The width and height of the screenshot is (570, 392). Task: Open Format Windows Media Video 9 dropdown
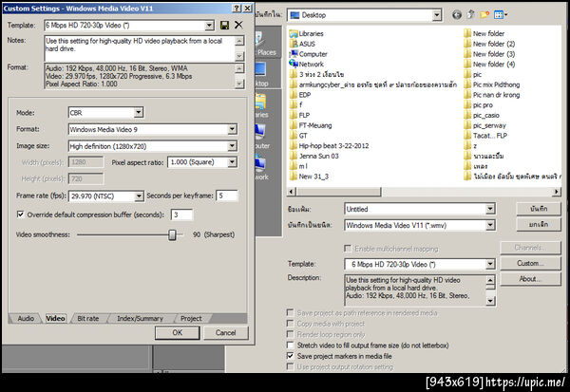click(x=232, y=129)
